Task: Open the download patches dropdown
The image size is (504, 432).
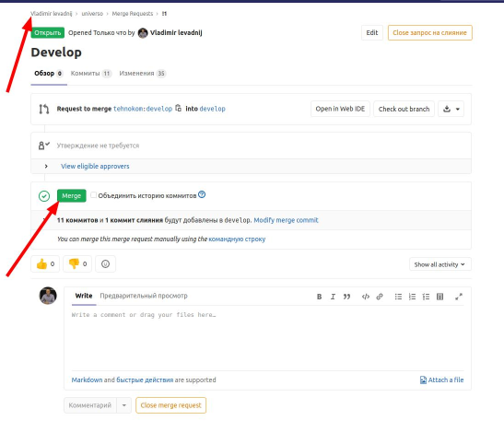Action: pos(451,109)
